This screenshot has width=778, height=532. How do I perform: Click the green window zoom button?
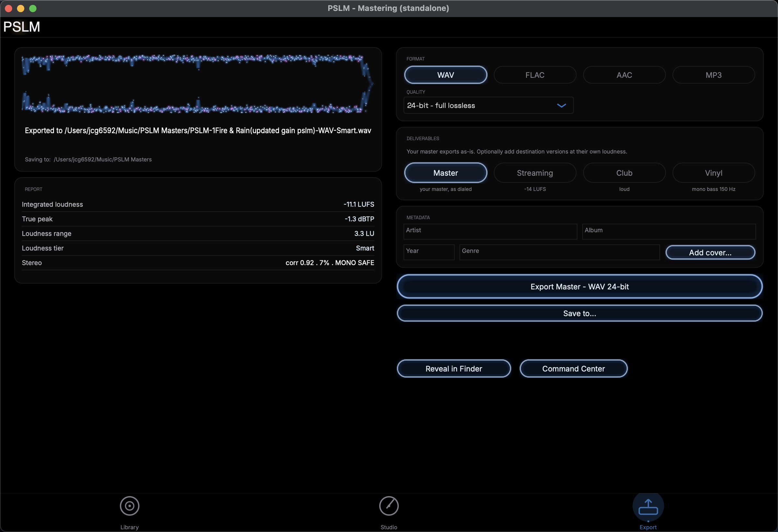33,8
